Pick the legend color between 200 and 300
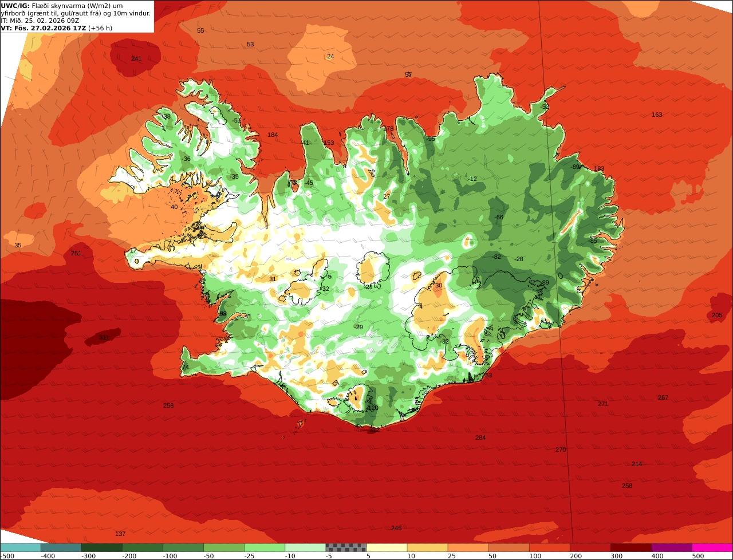The width and height of the screenshot is (733, 560). [x=590, y=547]
